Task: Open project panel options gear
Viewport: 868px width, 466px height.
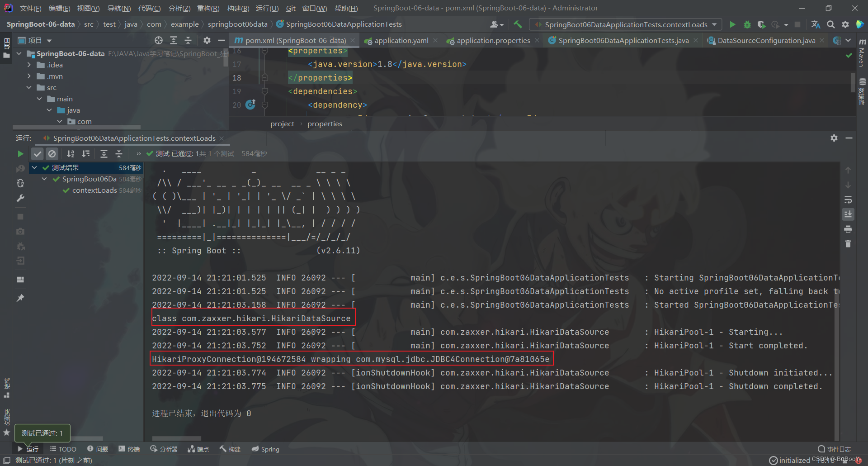Action: 207,40
